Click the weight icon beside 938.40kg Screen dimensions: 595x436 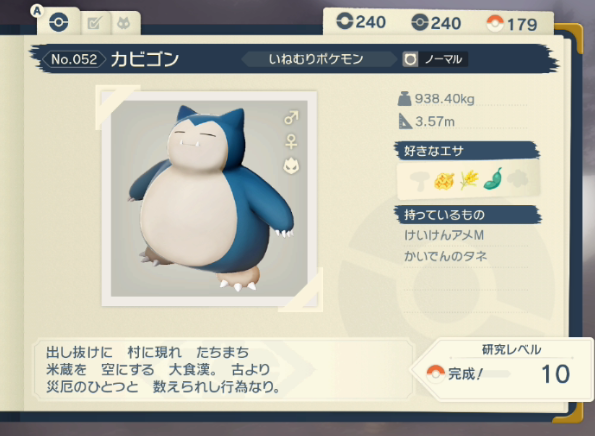[x=405, y=99]
